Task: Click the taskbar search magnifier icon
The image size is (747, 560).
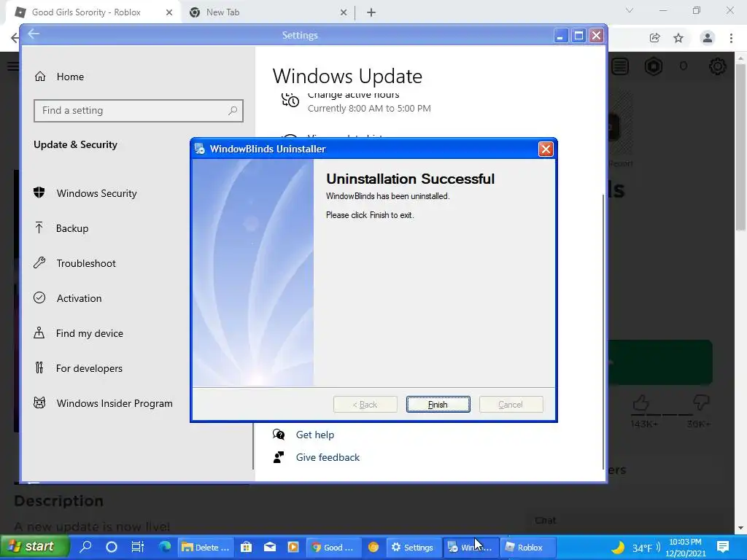Action: coord(86,547)
